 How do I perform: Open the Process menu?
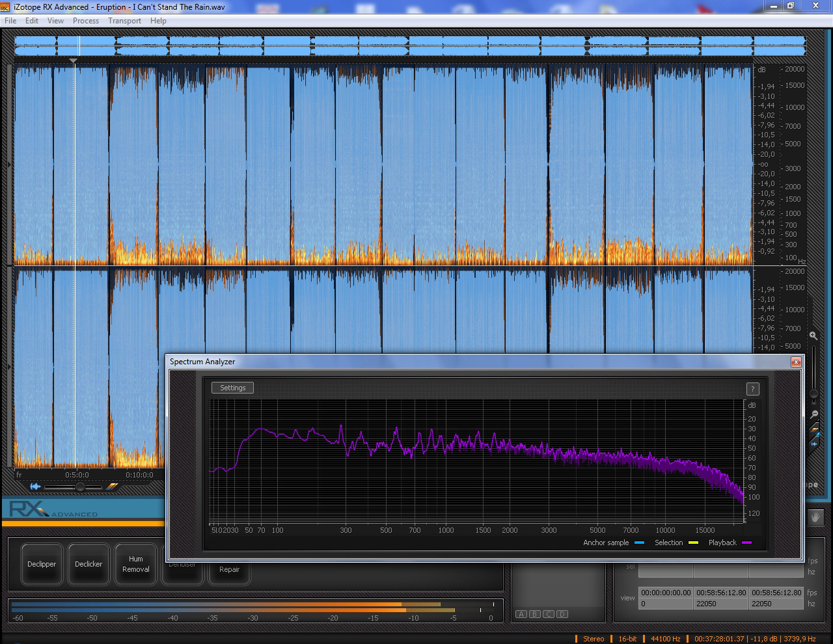coord(86,21)
